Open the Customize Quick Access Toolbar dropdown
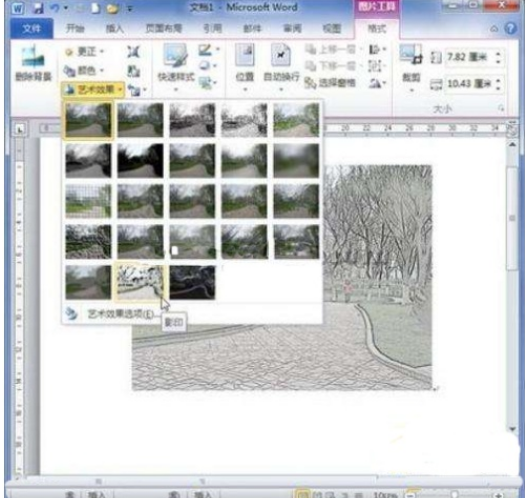Screen dimensions: 525x498 [130, 9]
